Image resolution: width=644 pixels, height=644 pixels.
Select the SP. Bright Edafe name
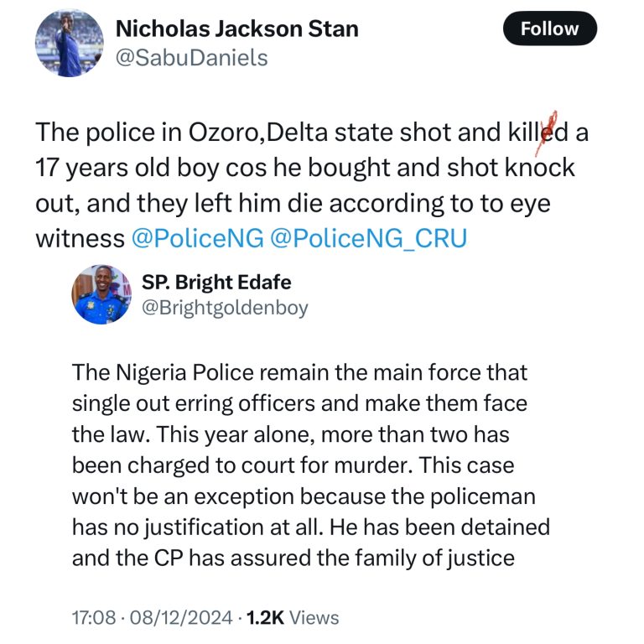point(216,282)
